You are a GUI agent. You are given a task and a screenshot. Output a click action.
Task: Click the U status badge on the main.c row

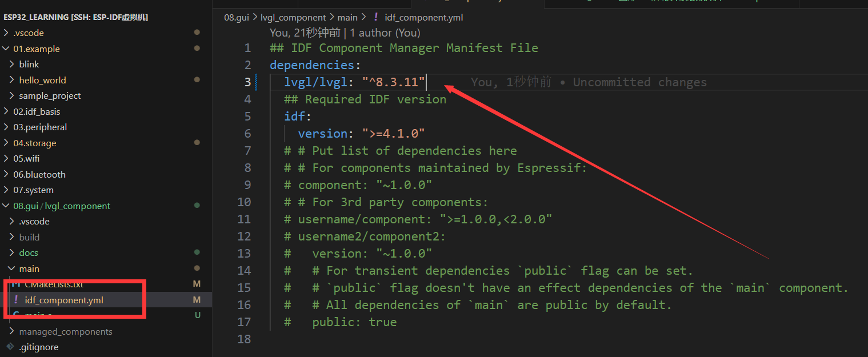click(197, 315)
